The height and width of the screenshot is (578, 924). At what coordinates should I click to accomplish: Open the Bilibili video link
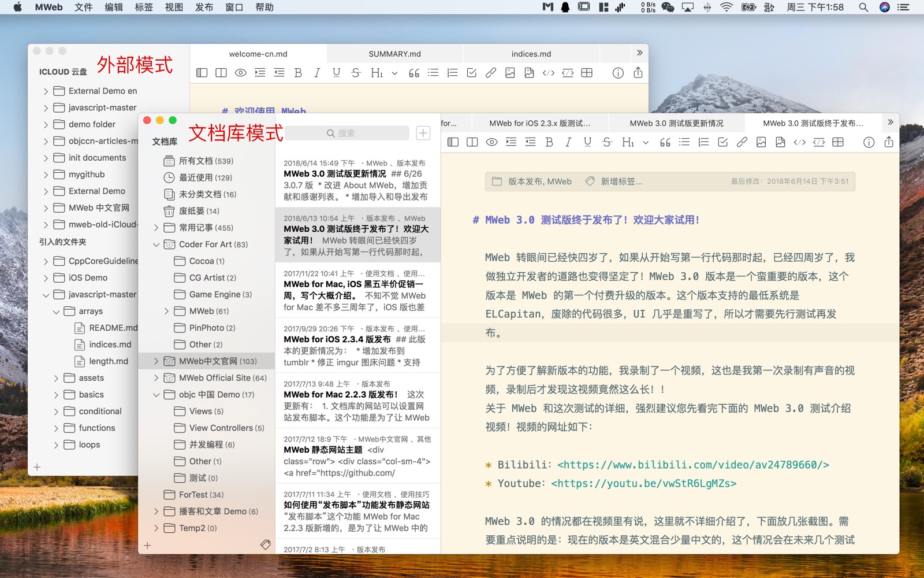pos(693,465)
